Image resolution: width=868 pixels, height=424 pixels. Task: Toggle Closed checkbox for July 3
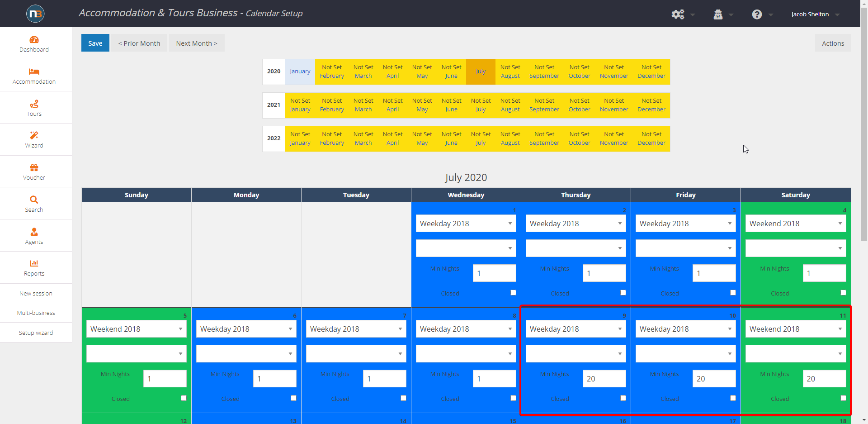tap(733, 293)
